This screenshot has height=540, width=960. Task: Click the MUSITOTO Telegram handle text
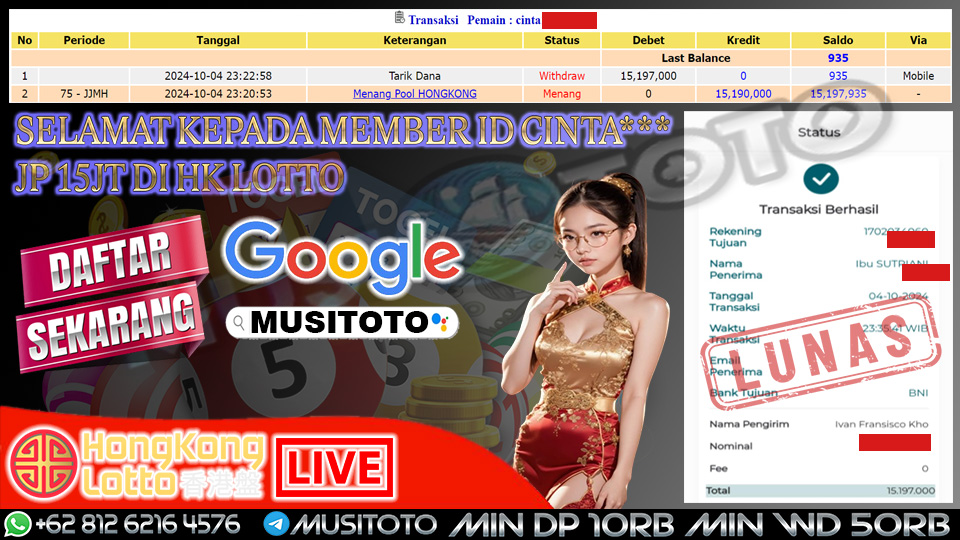coord(364,525)
